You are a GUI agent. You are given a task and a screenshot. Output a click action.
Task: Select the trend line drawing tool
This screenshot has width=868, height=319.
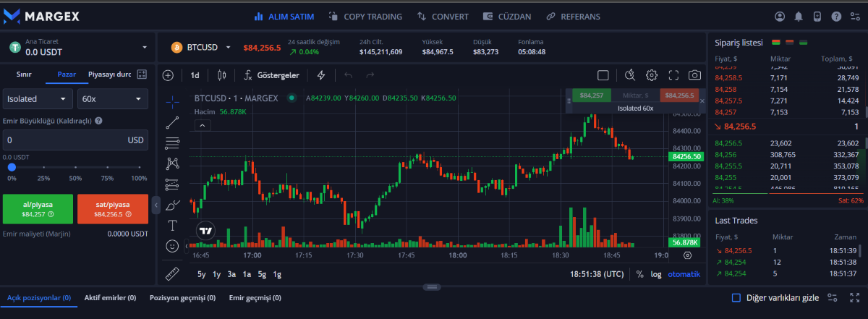[x=172, y=122]
